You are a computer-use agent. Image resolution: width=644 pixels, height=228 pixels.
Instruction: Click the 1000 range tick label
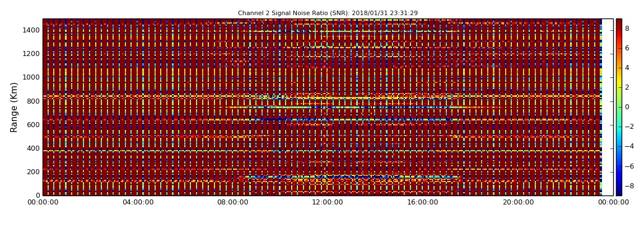[31, 77]
